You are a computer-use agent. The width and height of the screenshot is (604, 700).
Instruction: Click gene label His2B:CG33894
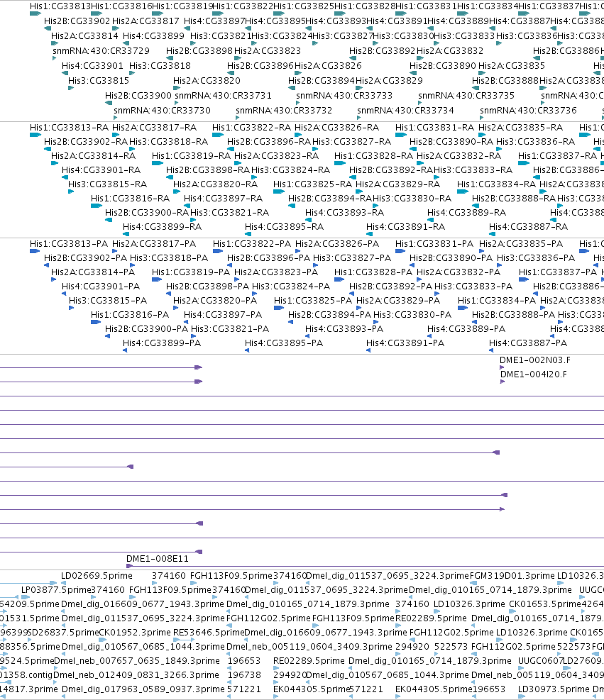(x=322, y=80)
